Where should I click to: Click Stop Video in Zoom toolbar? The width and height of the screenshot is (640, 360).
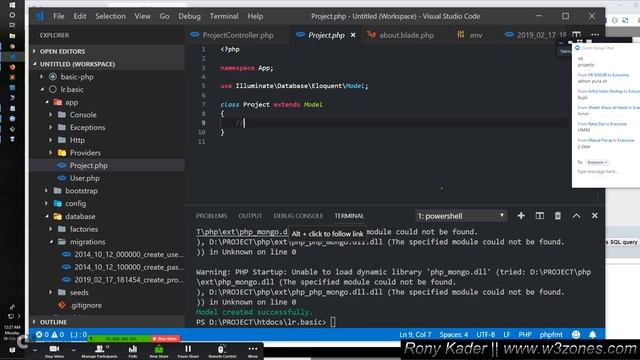click(x=54, y=351)
